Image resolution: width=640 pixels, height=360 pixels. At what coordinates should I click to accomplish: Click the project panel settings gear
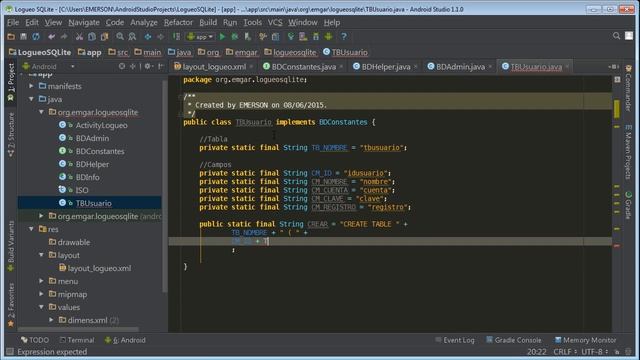tap(148, 66)
